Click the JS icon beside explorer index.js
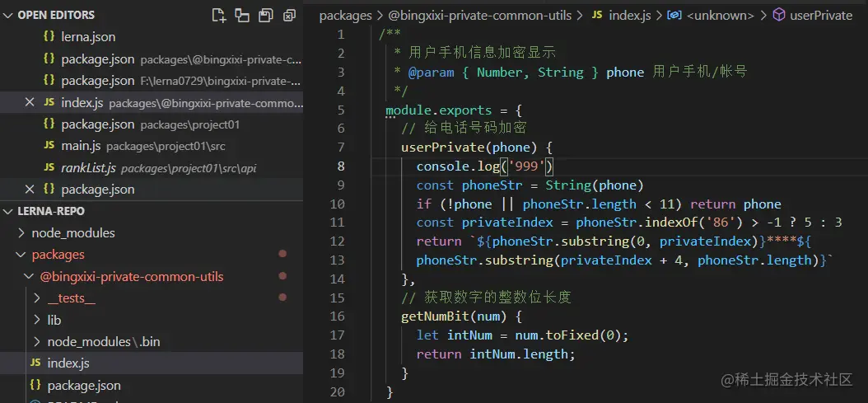The width and height of the screenshot is (868, 403). click(x=35, y=363)
